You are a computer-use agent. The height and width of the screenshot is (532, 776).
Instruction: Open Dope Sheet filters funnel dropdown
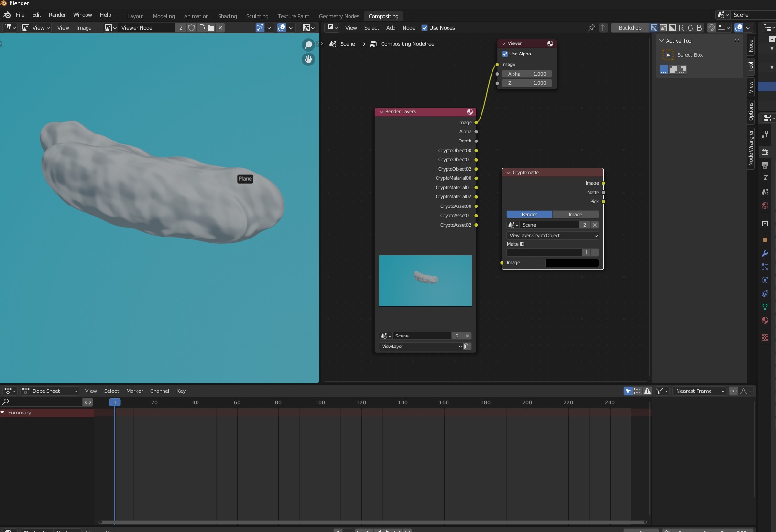click(x=662, y=391)
